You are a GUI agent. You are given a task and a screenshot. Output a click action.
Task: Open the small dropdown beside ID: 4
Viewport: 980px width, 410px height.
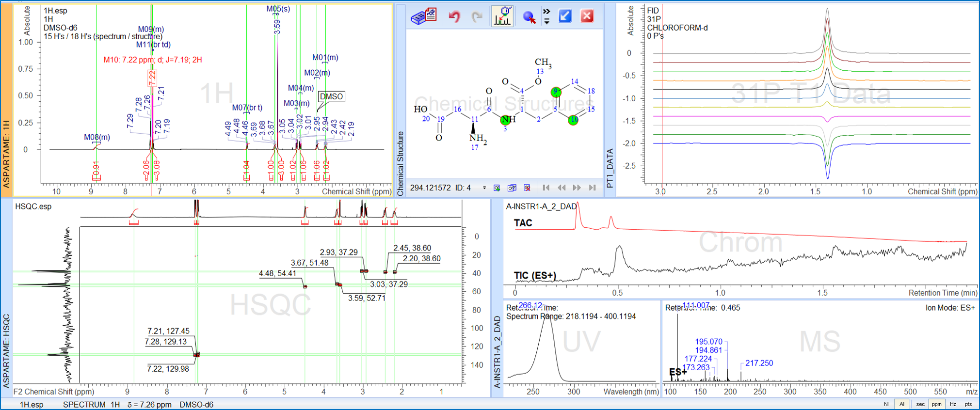[x=484, y=188]
